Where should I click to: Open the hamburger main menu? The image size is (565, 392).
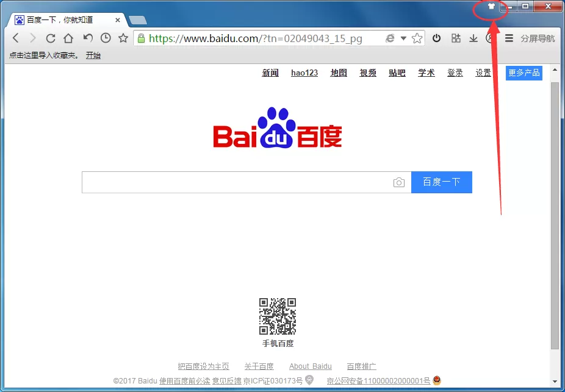pos(509,38)
